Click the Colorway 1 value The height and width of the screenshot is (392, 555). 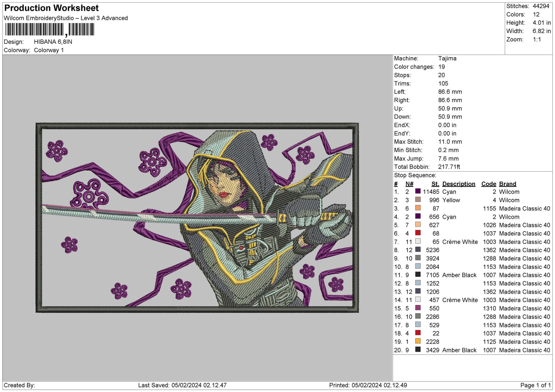[x=49, y=50]
